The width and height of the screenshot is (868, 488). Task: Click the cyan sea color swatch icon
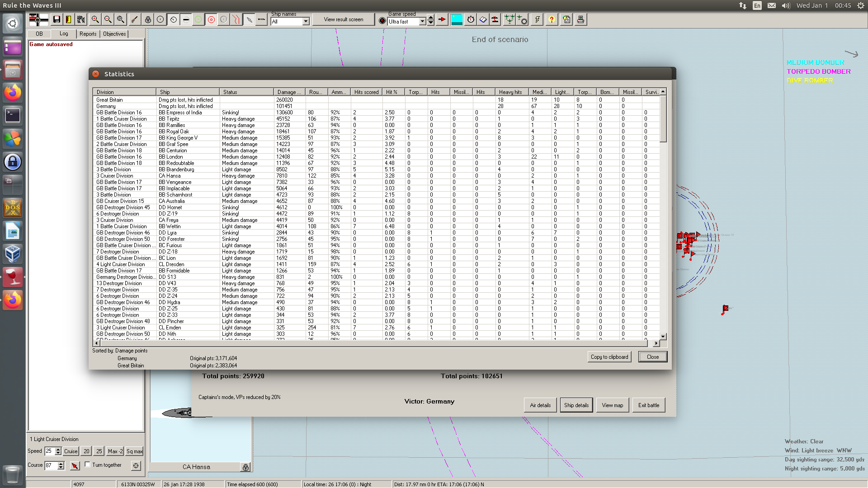coord(457,19)
